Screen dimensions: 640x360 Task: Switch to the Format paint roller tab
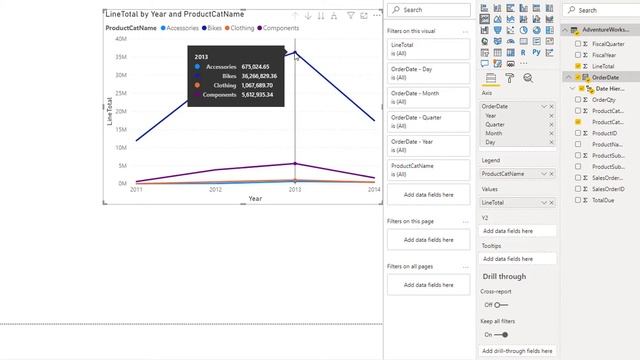509,78
